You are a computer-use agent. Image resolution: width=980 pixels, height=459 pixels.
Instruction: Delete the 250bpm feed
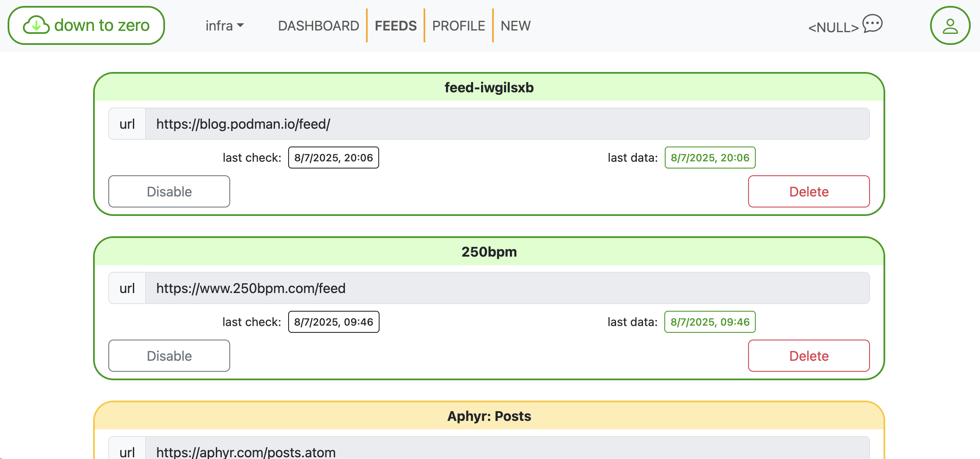point(809,356)
